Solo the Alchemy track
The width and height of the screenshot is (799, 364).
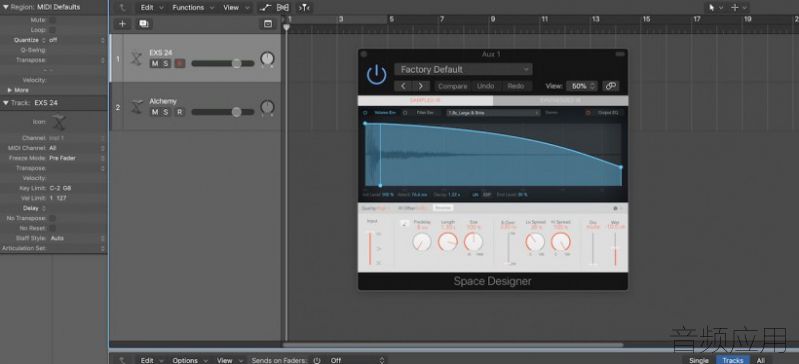pyautogui.click(x=166, y=112)
